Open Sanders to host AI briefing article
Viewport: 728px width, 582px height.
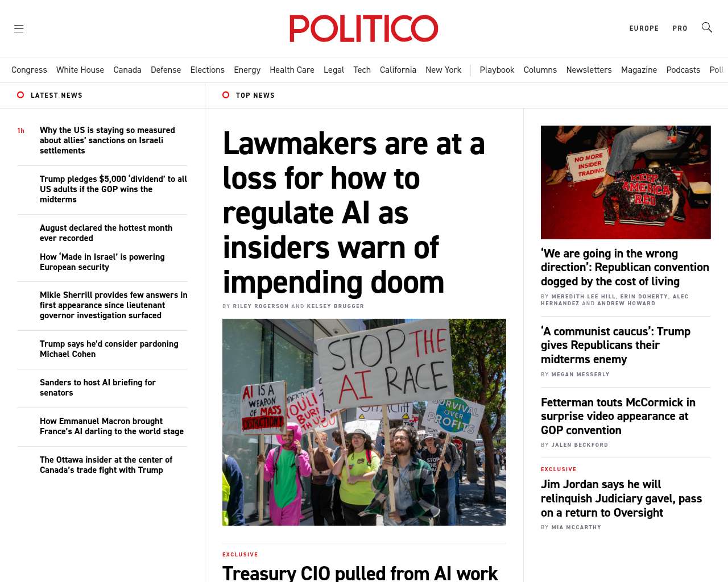pyautogui.click(x=97, y=388)
